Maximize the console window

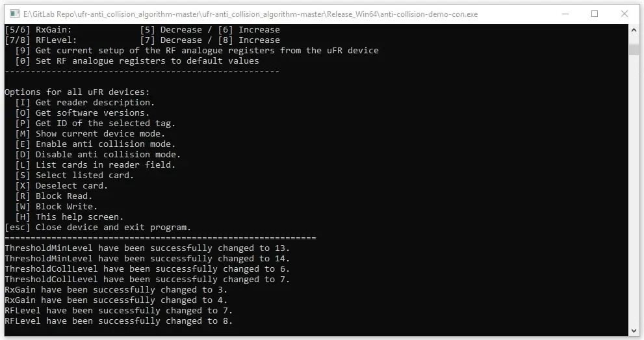595,14
